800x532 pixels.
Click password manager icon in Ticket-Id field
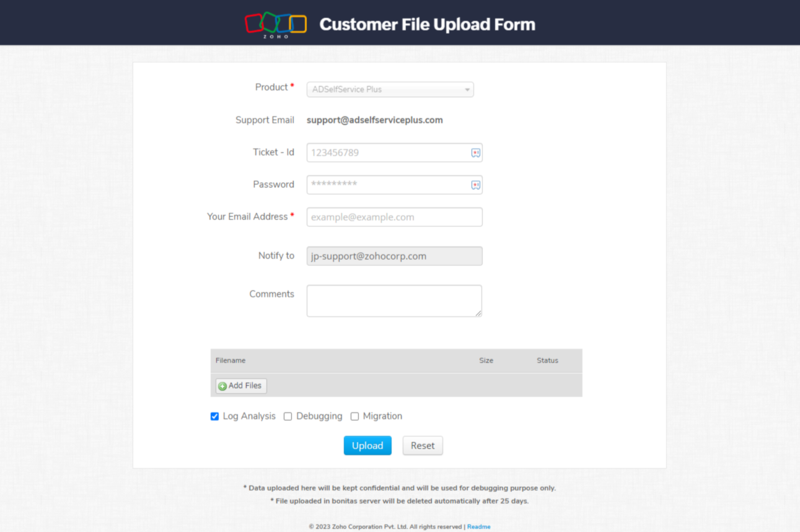click(x=475, y=153)
